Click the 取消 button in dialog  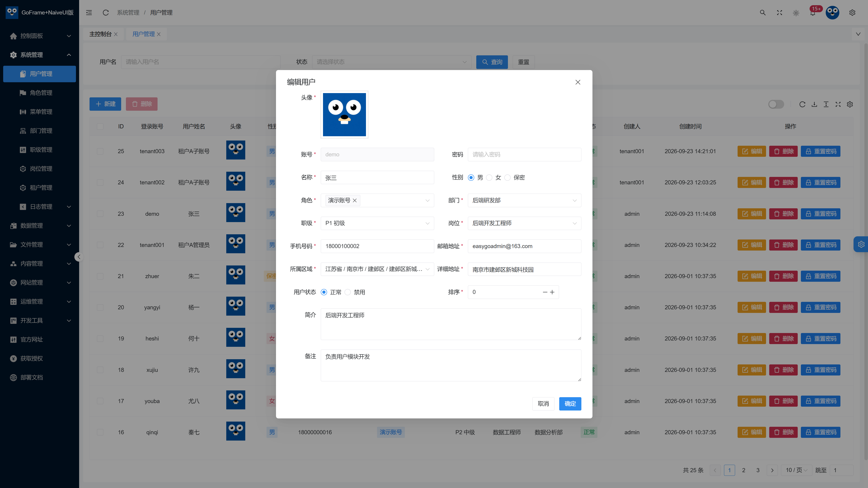543,404
